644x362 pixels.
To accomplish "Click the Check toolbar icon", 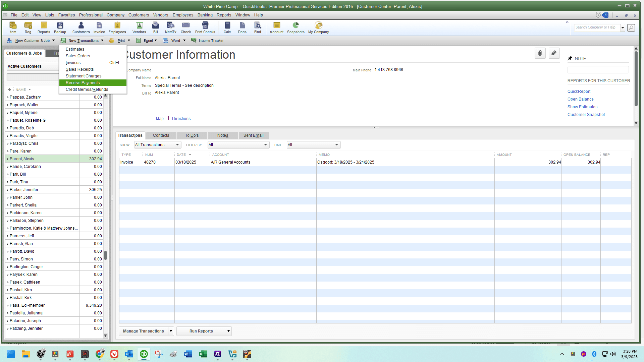I will 186,27.
